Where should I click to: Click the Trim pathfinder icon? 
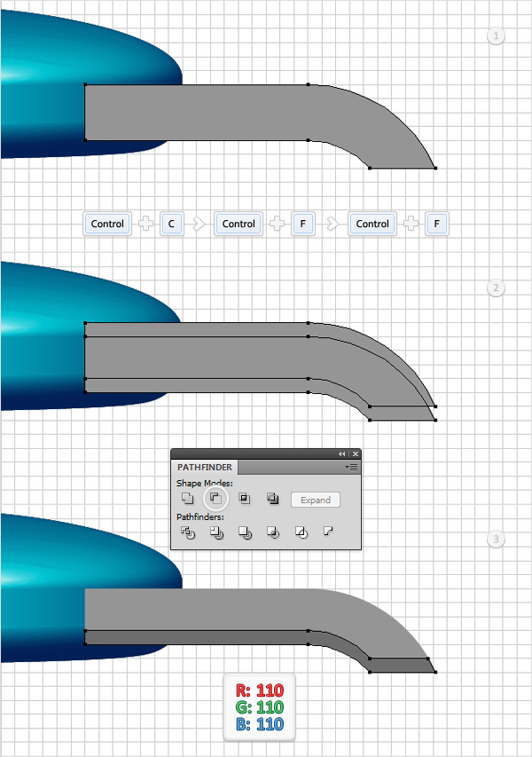tap(216, 532)
